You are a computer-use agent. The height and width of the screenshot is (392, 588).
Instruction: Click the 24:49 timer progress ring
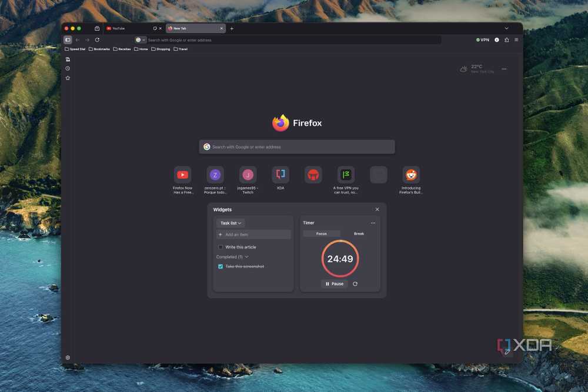(x=340, y=259)
